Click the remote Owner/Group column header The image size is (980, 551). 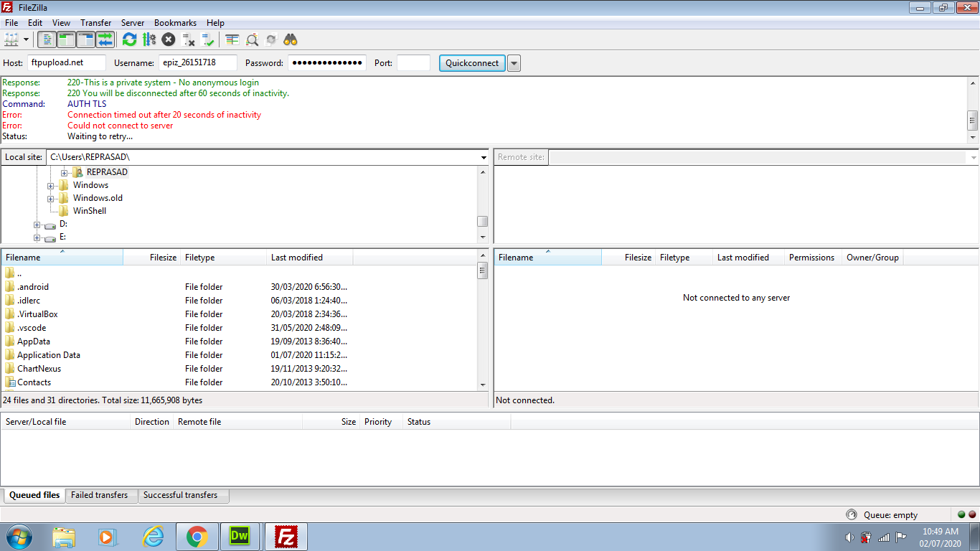872,258
